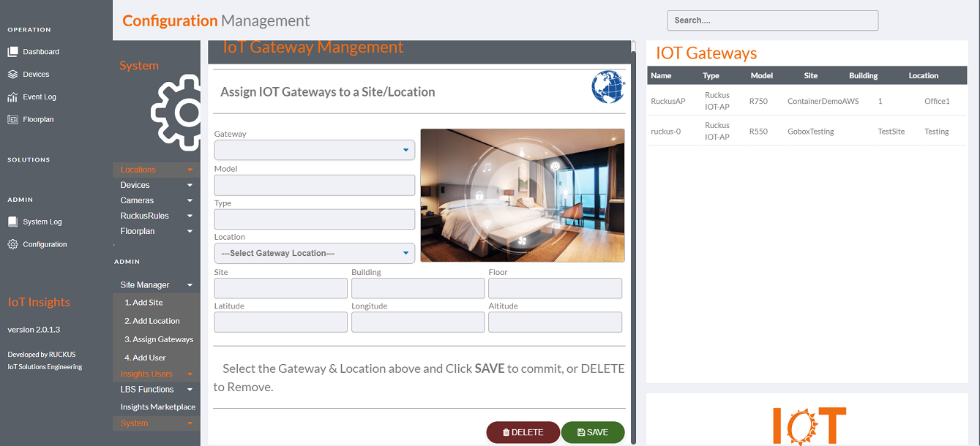The image size is (980, 446).
Task: Select 2. Add Location
Action: [x=152, y=321]
